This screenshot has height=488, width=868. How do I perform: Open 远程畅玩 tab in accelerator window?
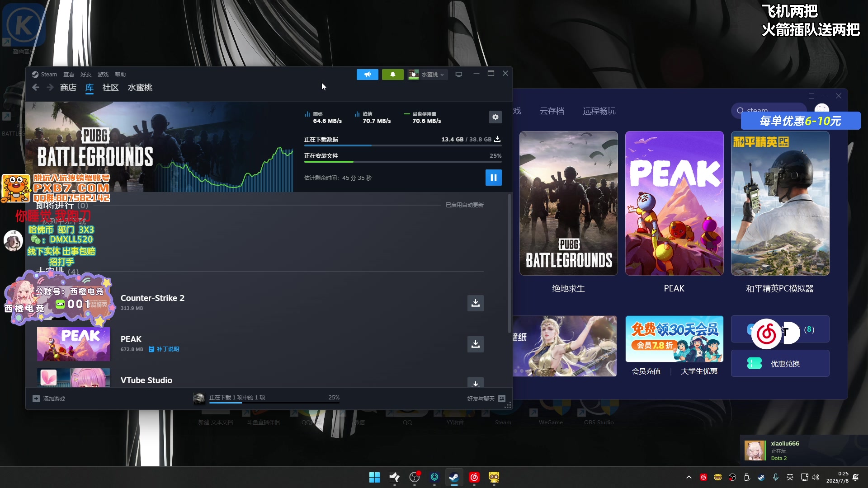(599, 111)
